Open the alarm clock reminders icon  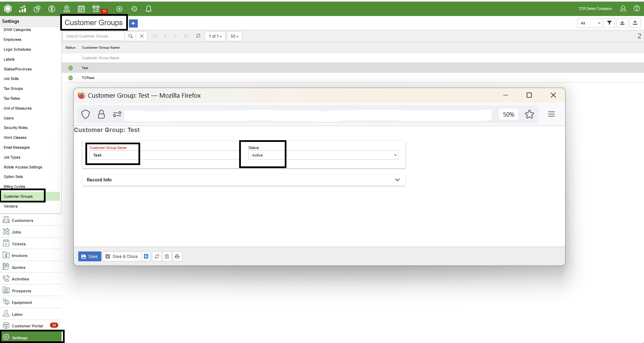(x=96, y=9)
